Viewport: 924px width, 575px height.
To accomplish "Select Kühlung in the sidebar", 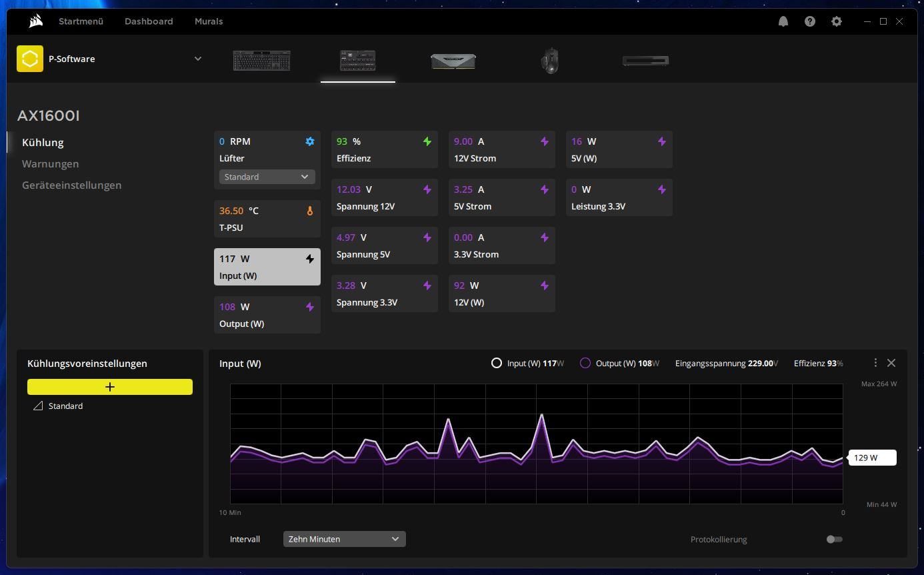I will click(x=43, y=142).
